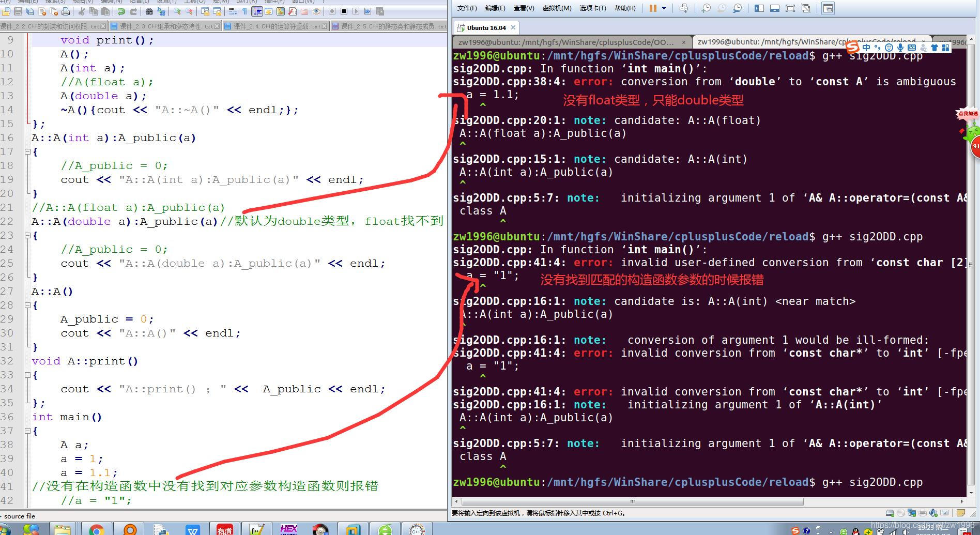Click the Start Recording macro icon
Viewport: 980px width, 535px height.
point(332,11)
